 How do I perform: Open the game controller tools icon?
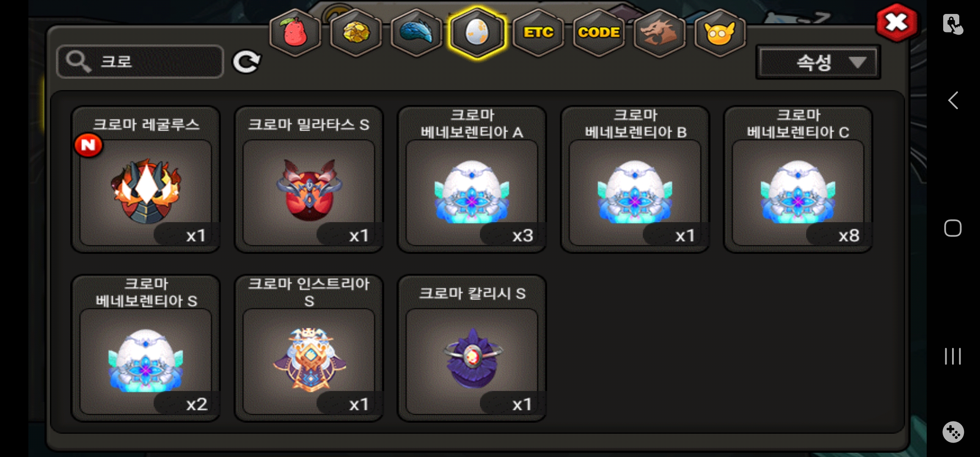pyautogui.click(x=953, y=432)
